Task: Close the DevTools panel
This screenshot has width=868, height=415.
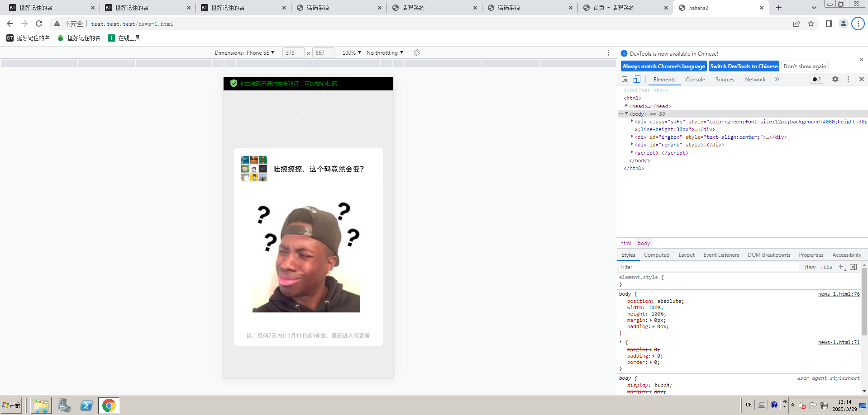Action: tap(862, 79)
